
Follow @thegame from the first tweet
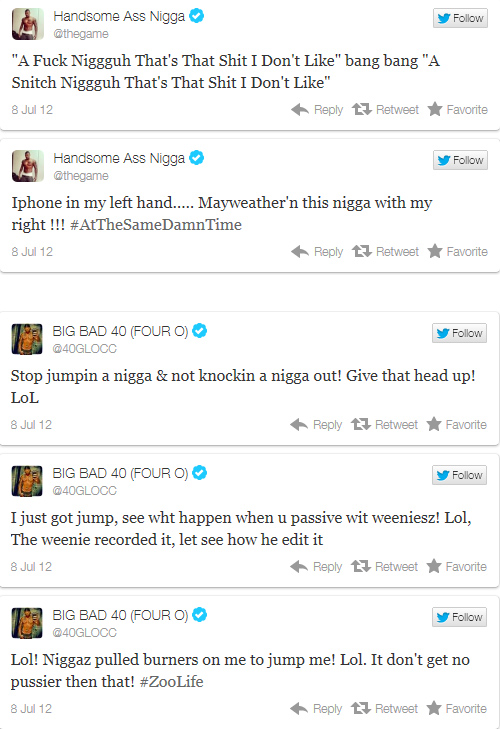tap(460, 18)
